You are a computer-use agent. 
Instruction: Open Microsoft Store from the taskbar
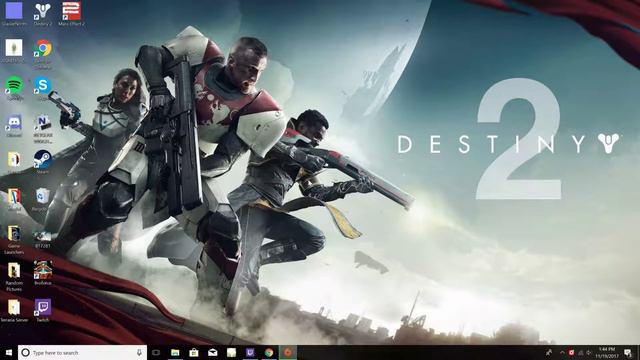tap(194, 353)
